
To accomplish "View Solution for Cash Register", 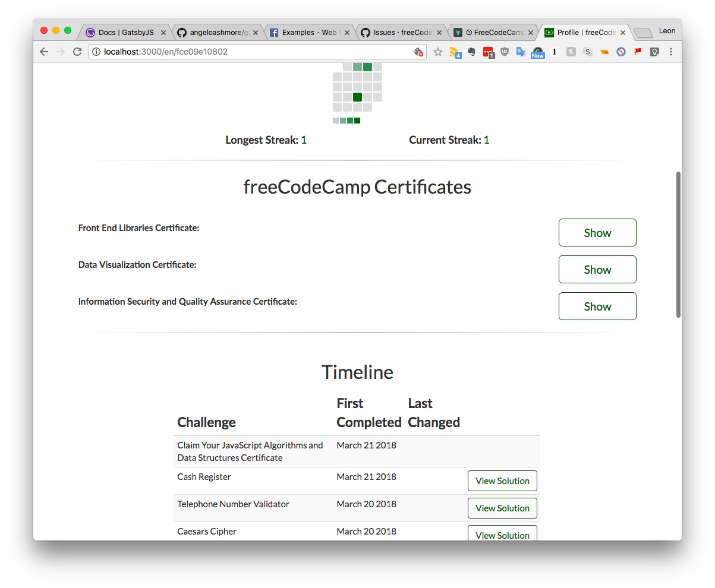I will tap(502, 481).
